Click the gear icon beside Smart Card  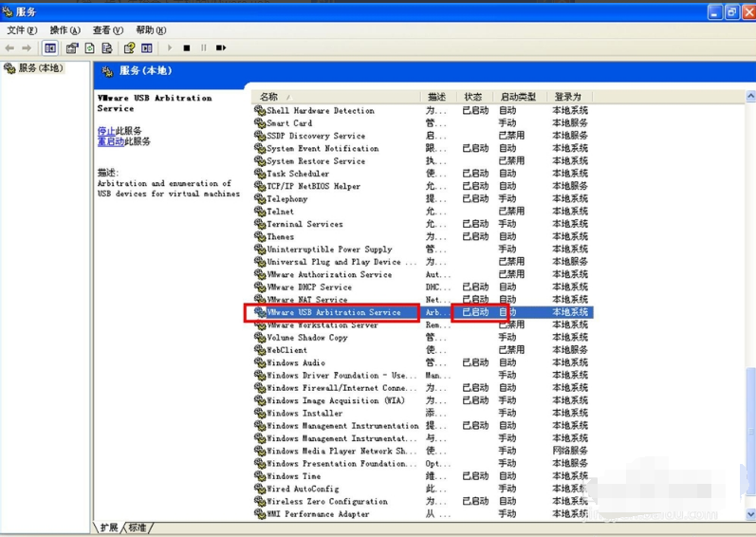[260, 123]
